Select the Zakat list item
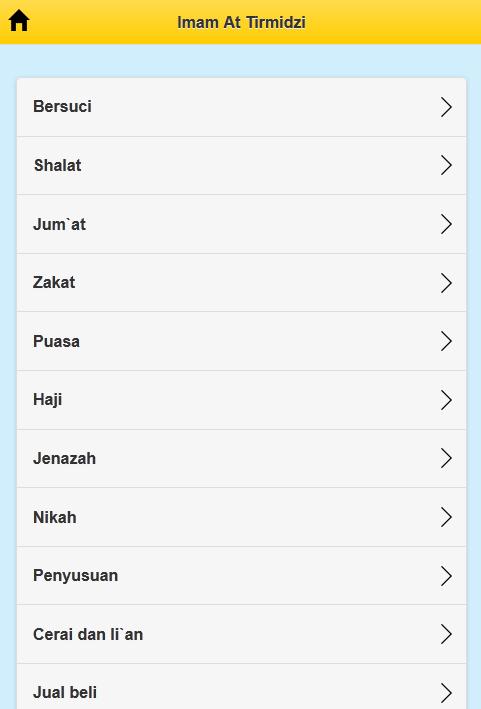This screenshot has width=481, height=709. [x=241, y=283]
